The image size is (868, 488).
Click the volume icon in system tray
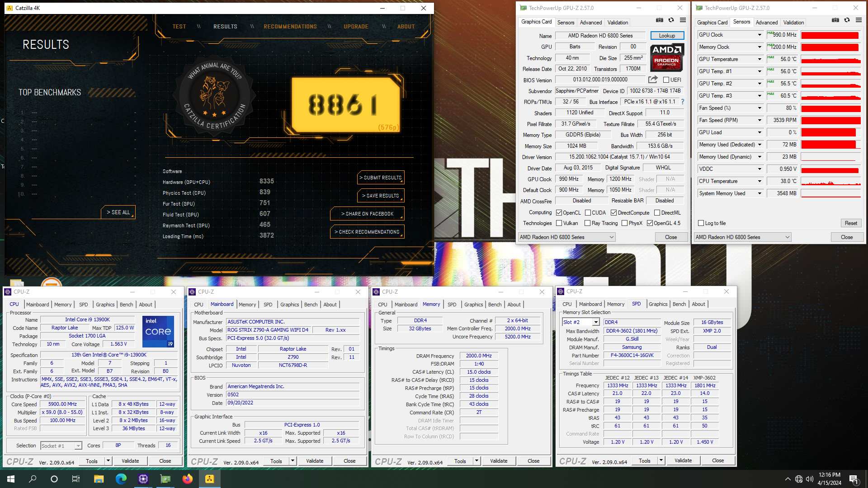pyautogui.click(x=810, y=479)
